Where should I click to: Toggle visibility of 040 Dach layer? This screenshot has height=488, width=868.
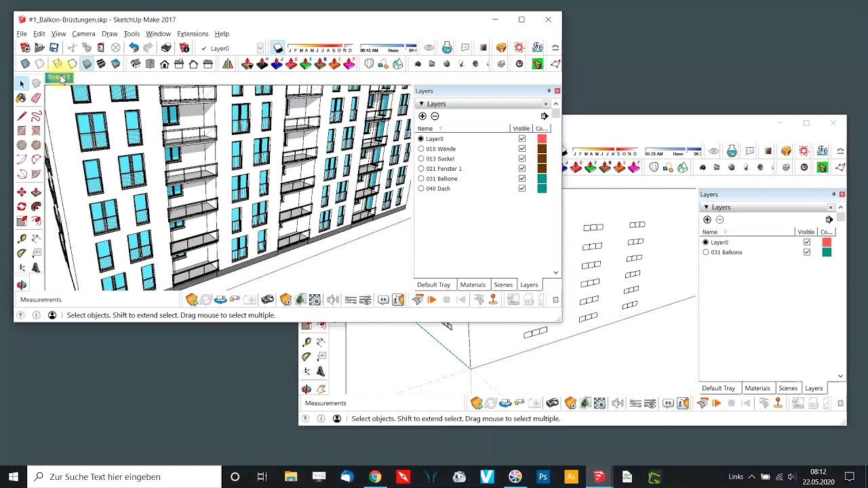point(522,188)
